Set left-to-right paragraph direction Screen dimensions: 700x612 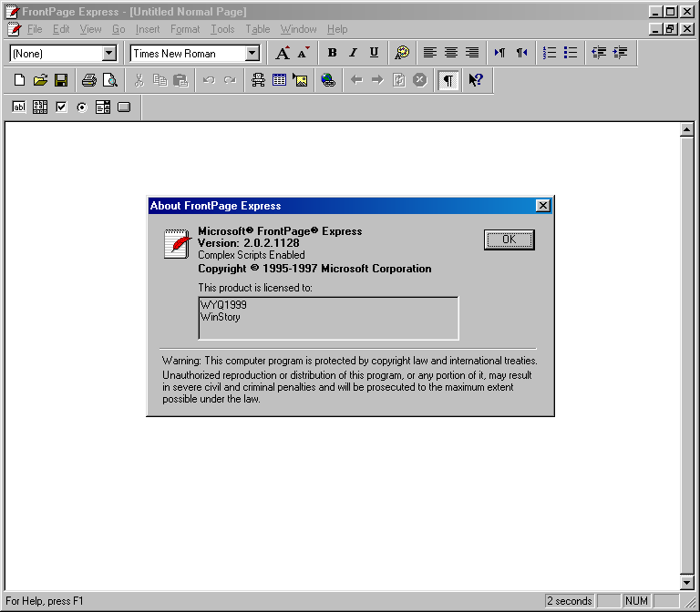(x=500, y=53)
